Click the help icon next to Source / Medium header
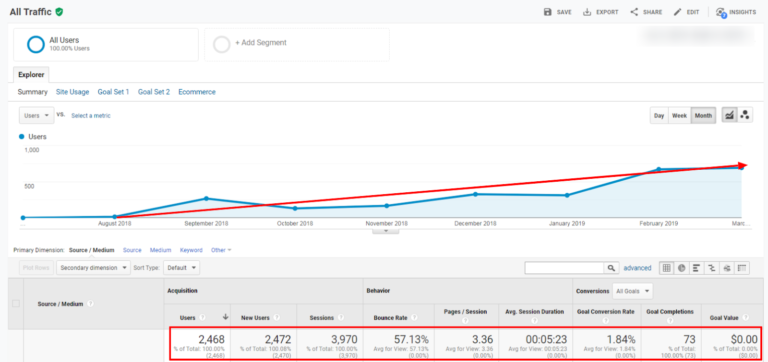Viewport: 768px width, 362px height. tap(90, 304)
